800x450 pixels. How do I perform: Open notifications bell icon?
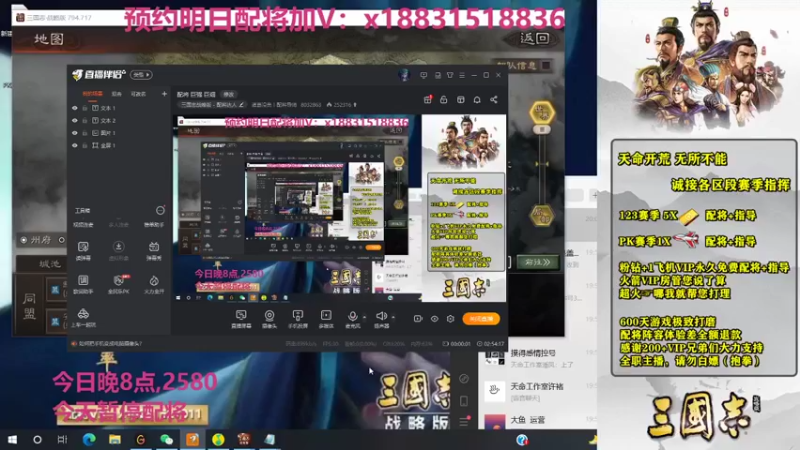[477, 99]
